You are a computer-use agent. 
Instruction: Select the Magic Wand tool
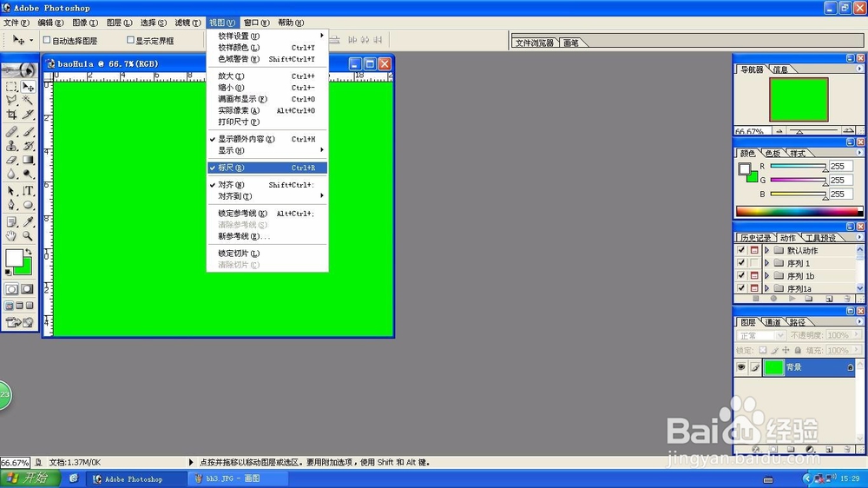pyautogui.click(x=28, y=100)
